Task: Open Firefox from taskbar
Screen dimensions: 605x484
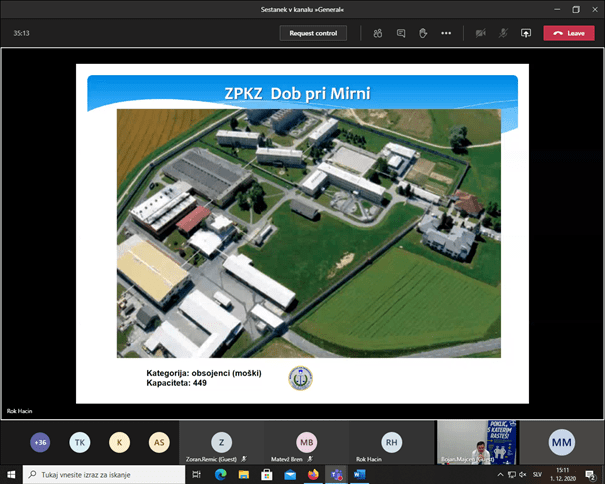Action: (x=313, y=474)
